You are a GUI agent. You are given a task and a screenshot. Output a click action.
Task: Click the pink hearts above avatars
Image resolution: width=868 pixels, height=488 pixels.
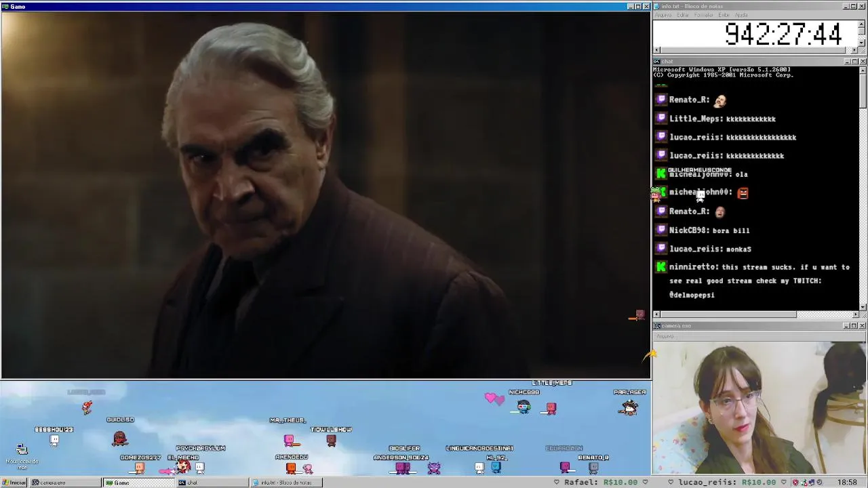click(x=494, y=399)
